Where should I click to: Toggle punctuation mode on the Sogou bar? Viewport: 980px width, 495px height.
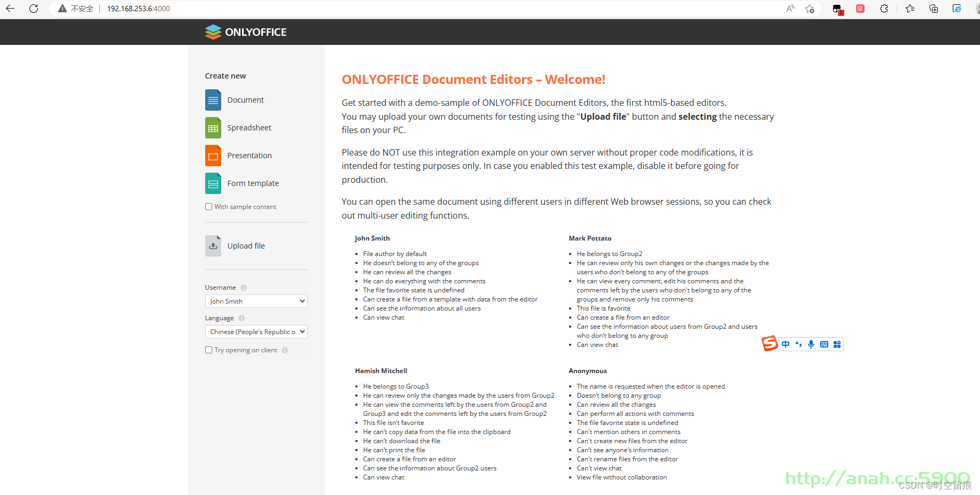tap(798, 344)
